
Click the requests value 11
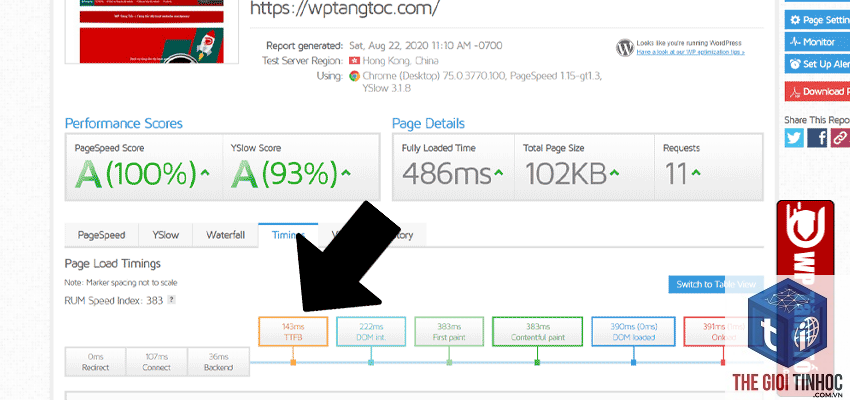[x=676, y=175]
